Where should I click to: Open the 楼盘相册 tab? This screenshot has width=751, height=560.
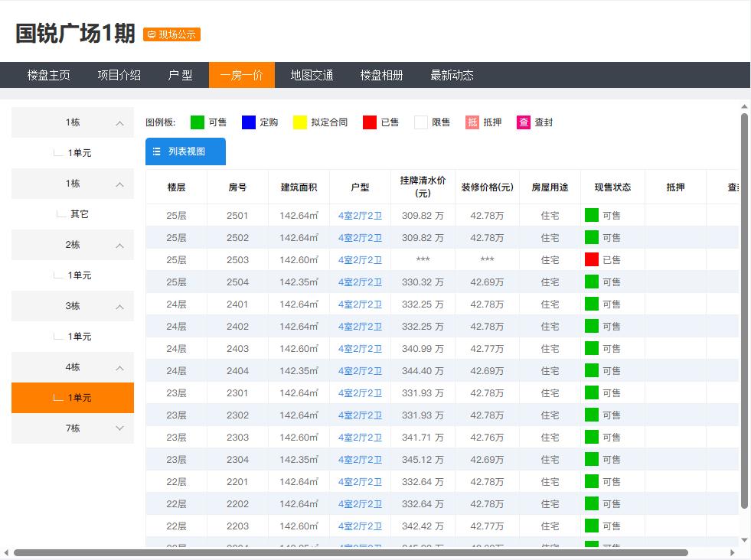381,74
